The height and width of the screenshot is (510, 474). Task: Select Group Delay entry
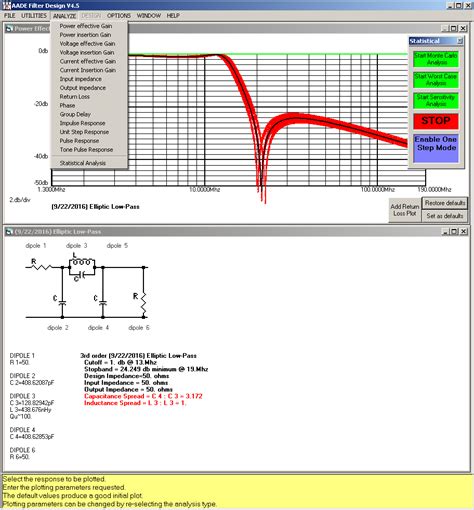[75, 114]
